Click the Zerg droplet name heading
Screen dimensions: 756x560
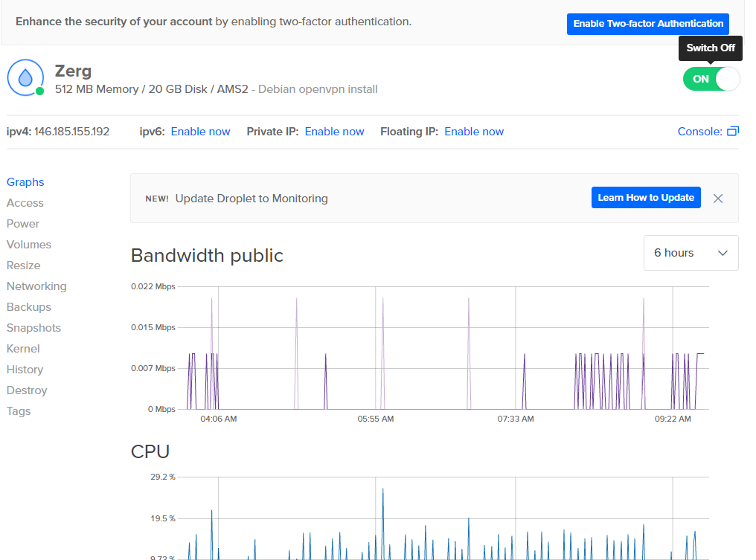click(73, 71)
